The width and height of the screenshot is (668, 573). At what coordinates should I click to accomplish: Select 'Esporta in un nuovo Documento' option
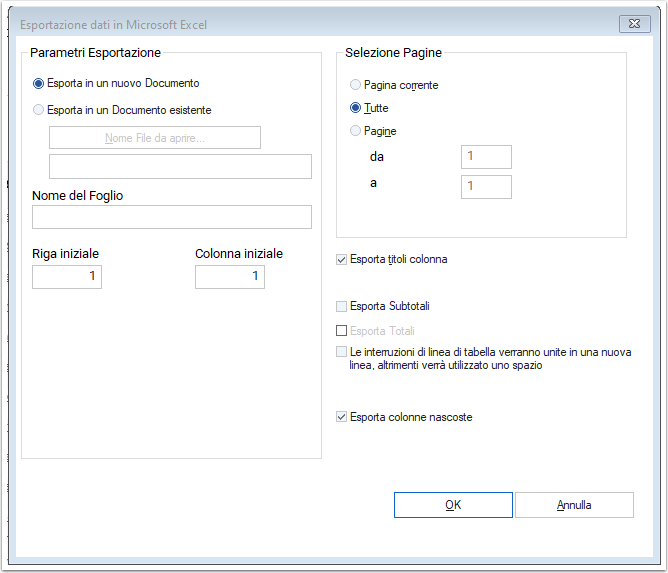coord(38,84)
